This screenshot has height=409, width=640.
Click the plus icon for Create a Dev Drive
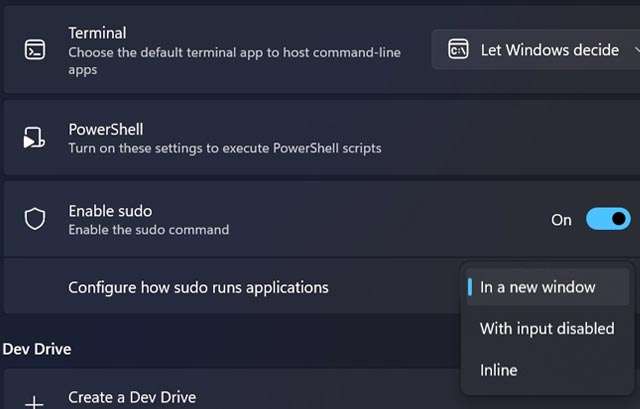34,401
